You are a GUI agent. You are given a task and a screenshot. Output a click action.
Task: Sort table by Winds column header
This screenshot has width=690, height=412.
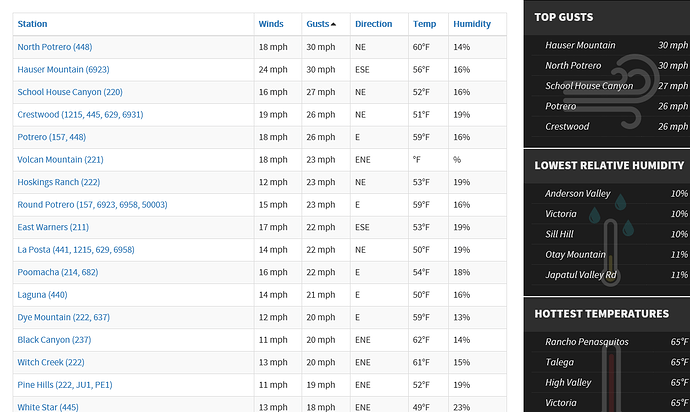coord(271,24)
